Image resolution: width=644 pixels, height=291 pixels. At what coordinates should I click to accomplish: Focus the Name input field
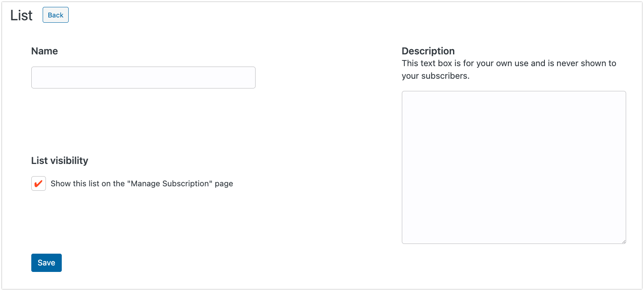pyautogui.click(x=143, y=78)
